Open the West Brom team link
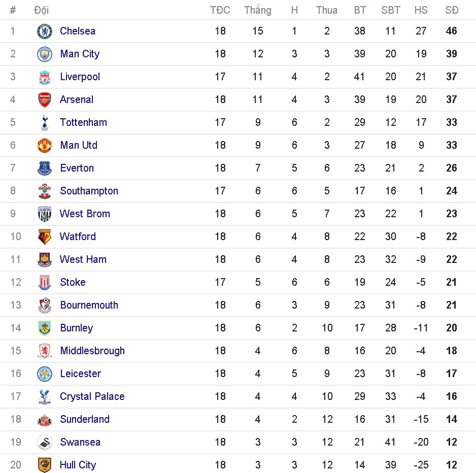This screenshot has width=476, height=473. pos(85,214)
